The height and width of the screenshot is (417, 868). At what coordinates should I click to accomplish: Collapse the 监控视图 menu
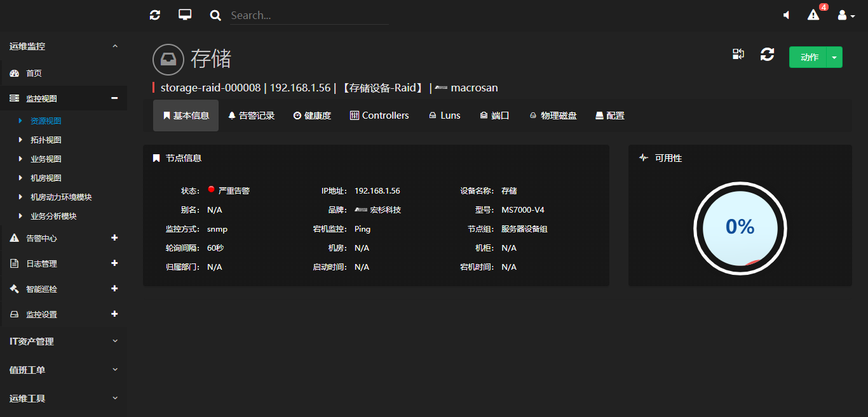(114, 98)
